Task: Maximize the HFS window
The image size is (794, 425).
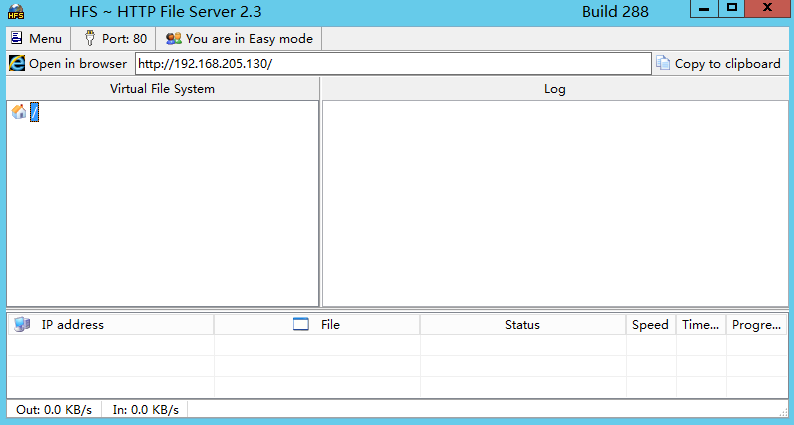Action: tap(732, 8)
